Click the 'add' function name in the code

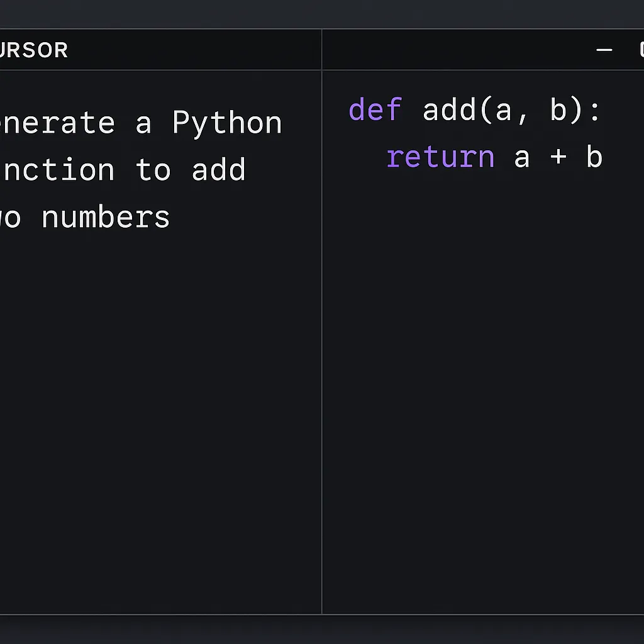(449, 110)
